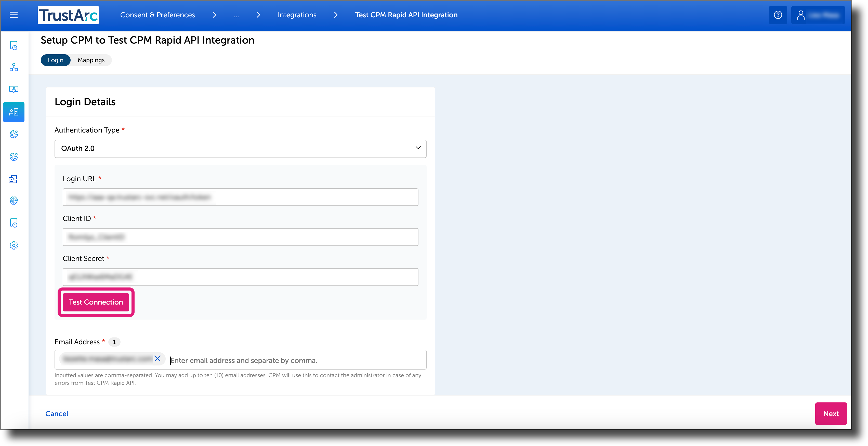Remove the entered email address chip
868x446 pixels.
click(157, 358)
